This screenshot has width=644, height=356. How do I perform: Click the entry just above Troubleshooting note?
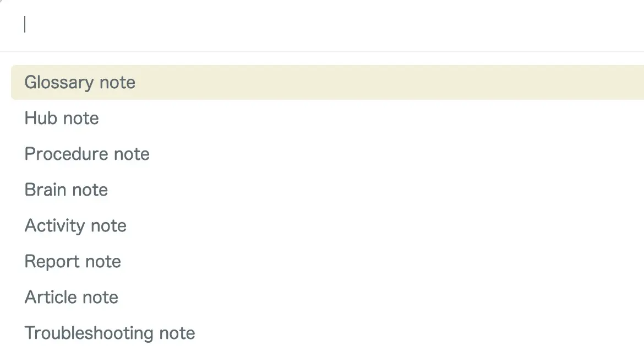72,298
